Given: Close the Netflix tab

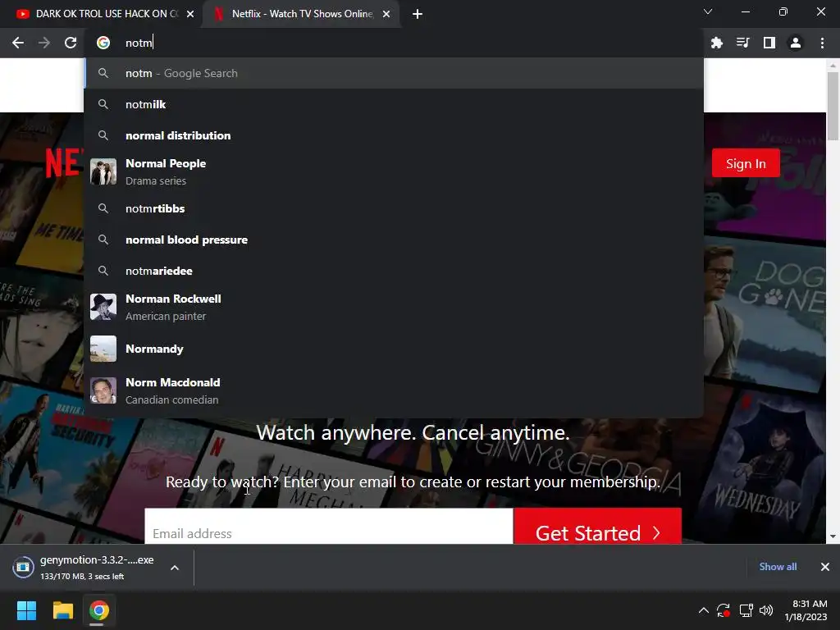Looking at the screenshot, I should point(386,14).
